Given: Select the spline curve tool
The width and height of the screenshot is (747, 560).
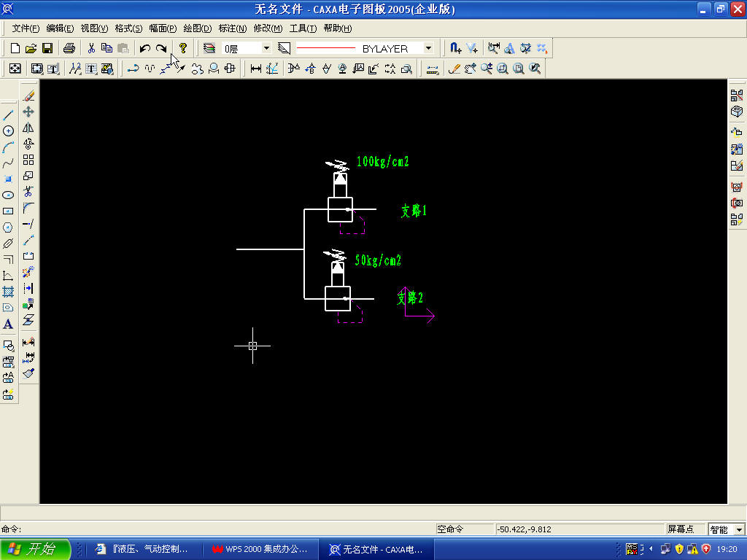Looking at the screenshot, I should click(8, 163).
